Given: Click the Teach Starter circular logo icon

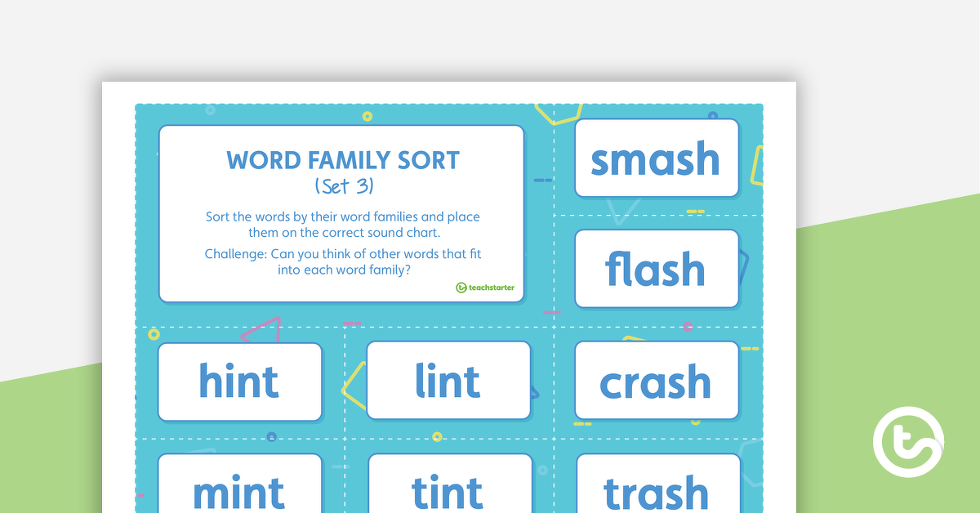Looking at the screenshot, I should [x=908, y=444].
